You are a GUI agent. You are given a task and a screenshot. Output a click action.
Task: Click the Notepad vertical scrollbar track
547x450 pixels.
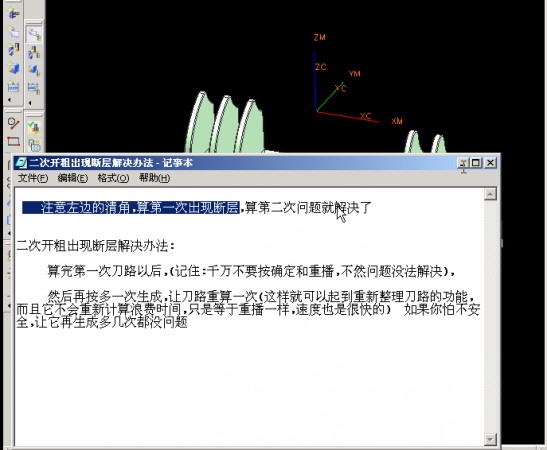pos(490,317)
